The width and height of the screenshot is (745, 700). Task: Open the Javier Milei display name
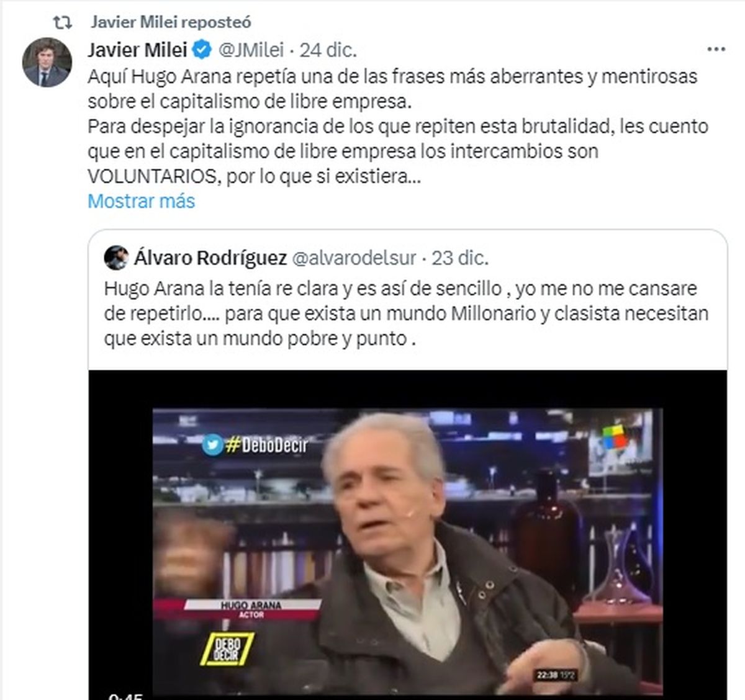tap(137, 50)
